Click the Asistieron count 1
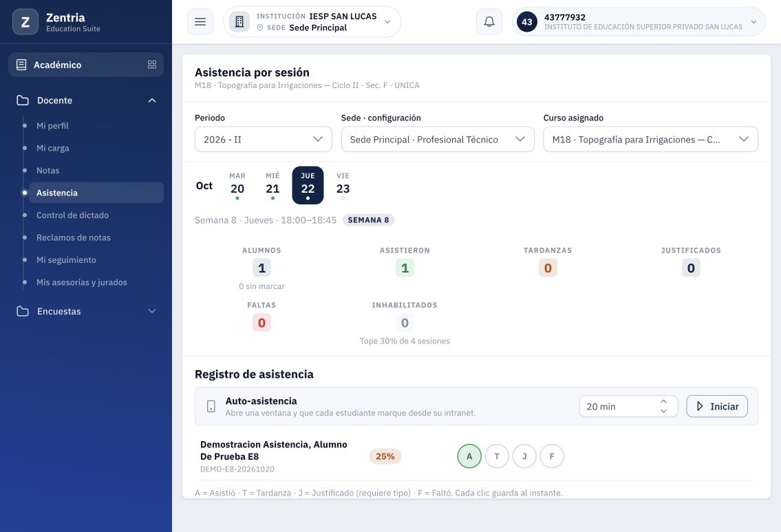 pyautogui.click(x=405, y=268)
